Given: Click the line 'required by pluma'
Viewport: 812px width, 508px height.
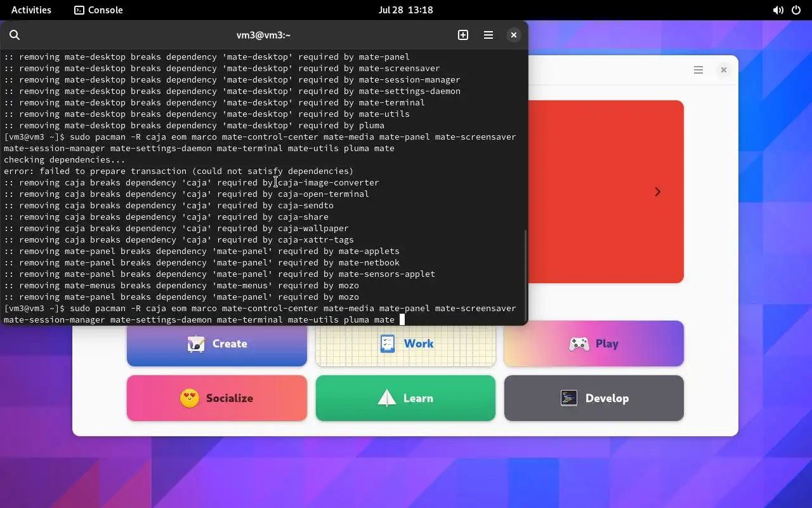Looking at the screenshot, I should pos(194,125).
